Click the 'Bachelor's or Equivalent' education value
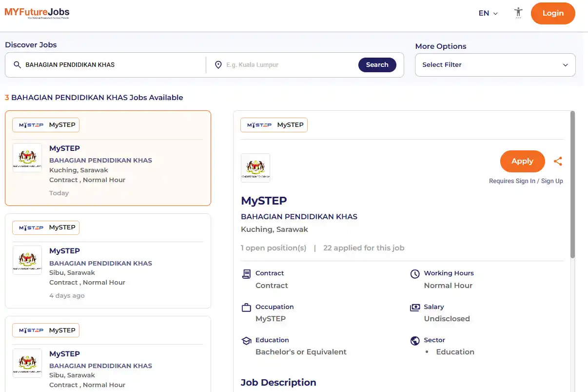The width and height of the screenshot is (588, 392). (301, 352)
